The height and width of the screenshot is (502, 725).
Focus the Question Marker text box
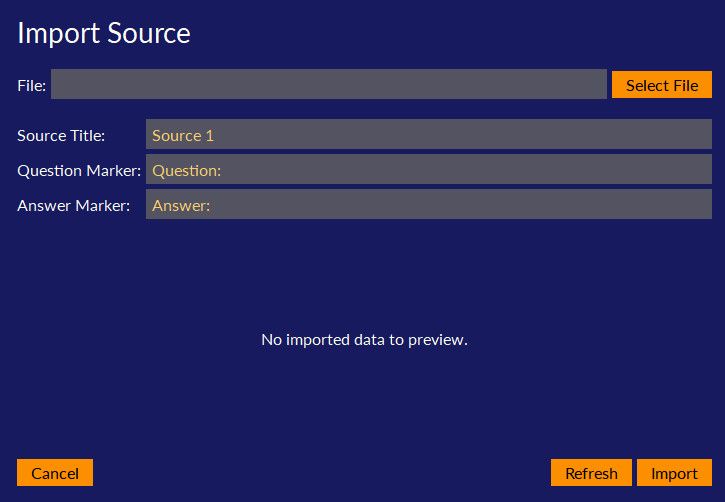click(x=428, y=170)
